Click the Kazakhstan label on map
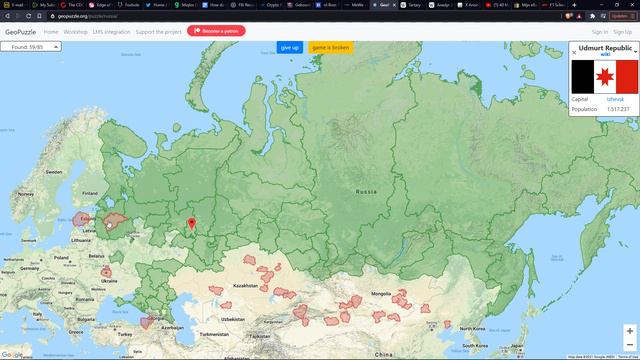 pyautogui.click(x=245, y=286)
